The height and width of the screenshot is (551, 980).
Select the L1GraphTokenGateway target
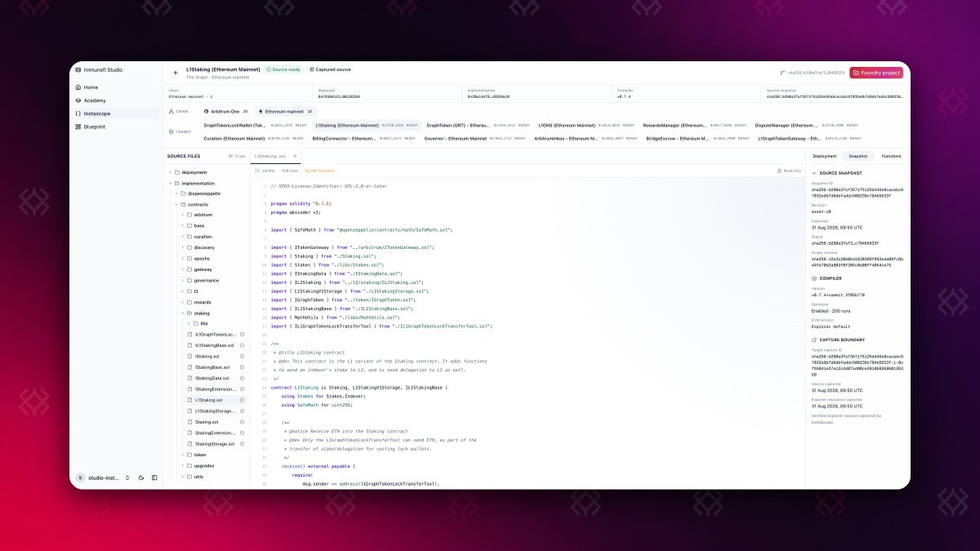coord(809,139)
